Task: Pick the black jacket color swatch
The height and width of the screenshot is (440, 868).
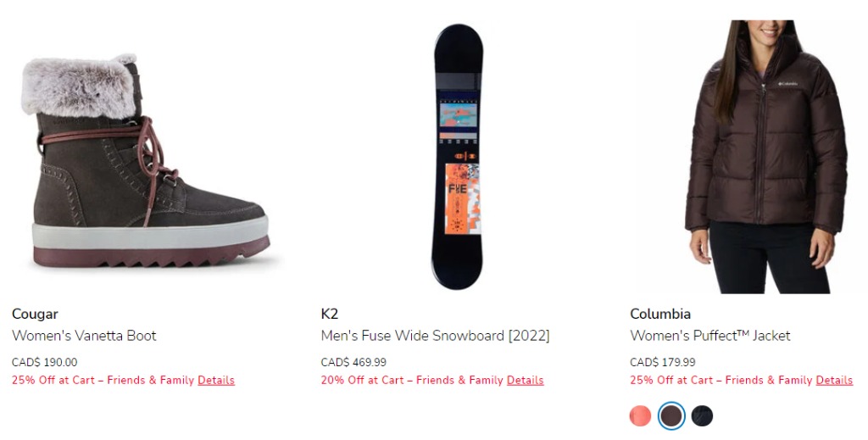Action: click(702, 415)
